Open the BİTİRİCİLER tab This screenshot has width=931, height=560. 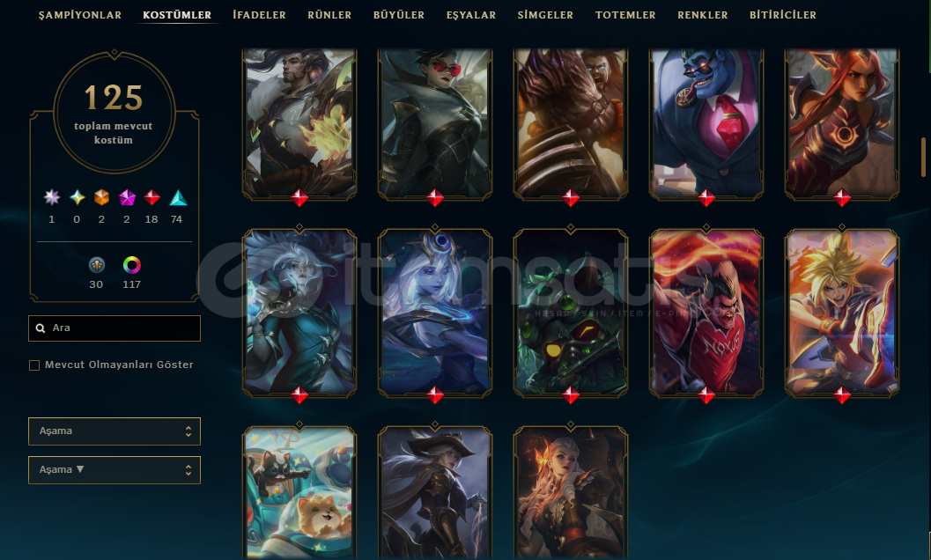782,15
